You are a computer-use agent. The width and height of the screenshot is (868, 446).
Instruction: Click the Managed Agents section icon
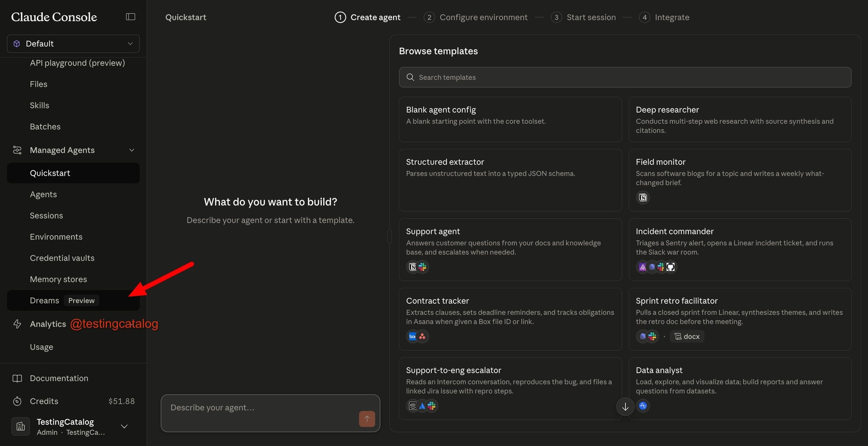coord(17,150)
